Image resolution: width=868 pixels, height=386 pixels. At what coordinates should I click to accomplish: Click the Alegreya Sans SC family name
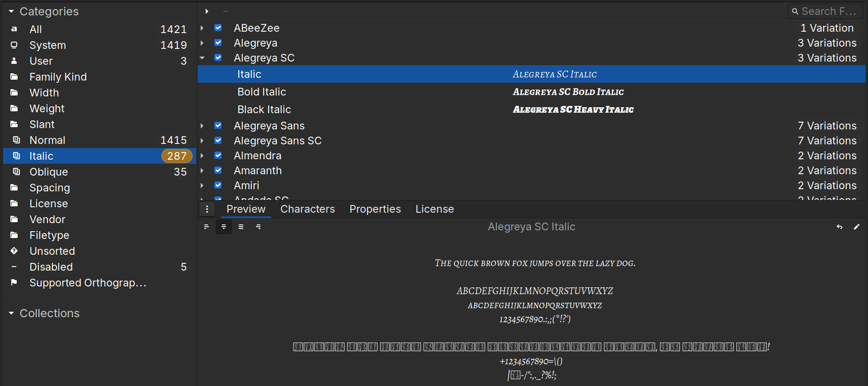coord(278,141)
